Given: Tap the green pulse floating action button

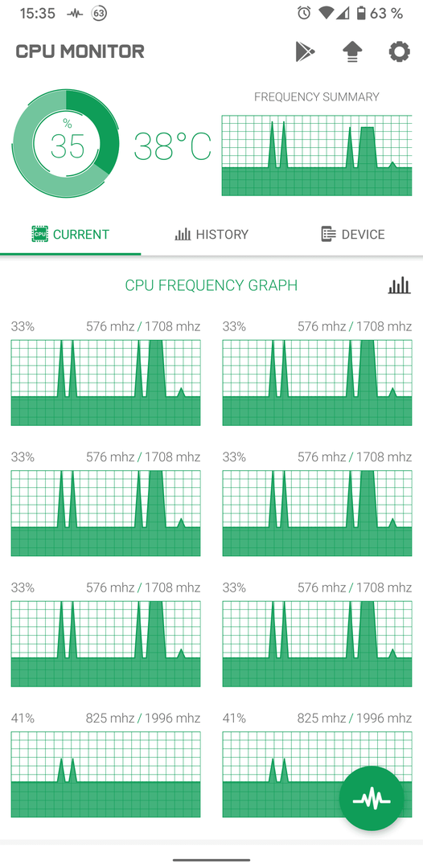Looking at the screenshot, I should [372, 798].
